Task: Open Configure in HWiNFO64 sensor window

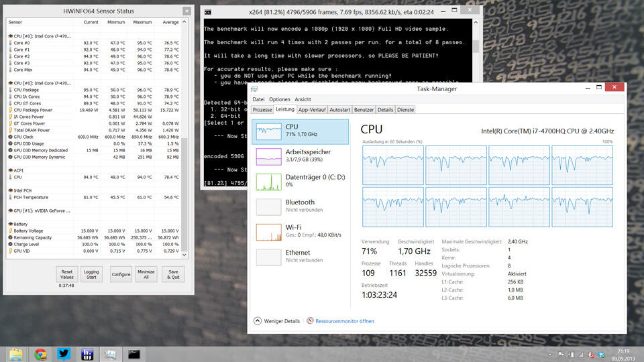Action: tap(121, 274)
